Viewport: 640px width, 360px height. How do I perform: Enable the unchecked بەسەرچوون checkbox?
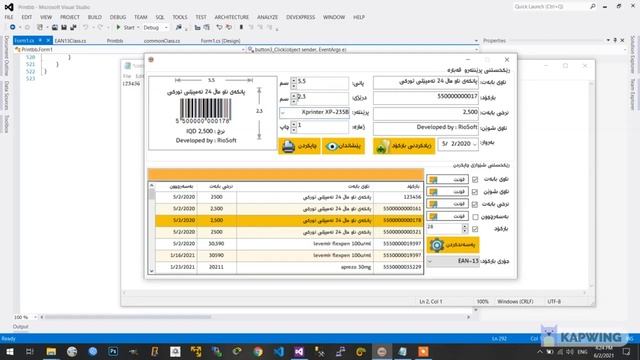pos(475,217)
